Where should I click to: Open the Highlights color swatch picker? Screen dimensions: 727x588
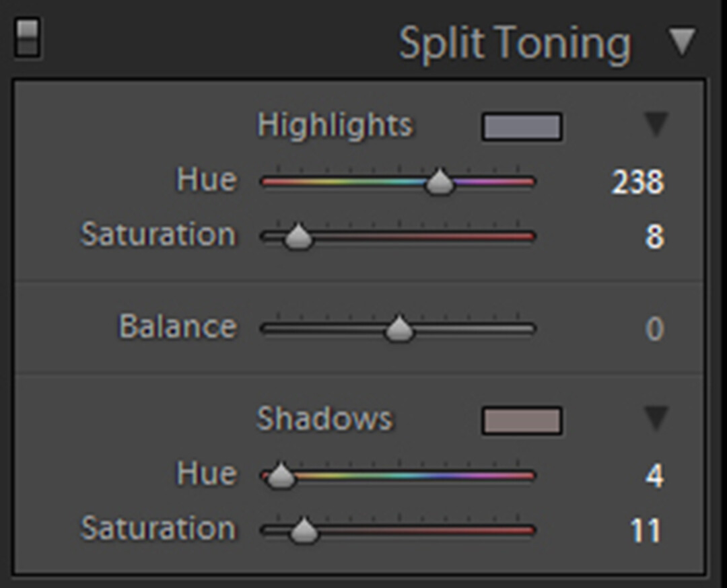(522, 126)
